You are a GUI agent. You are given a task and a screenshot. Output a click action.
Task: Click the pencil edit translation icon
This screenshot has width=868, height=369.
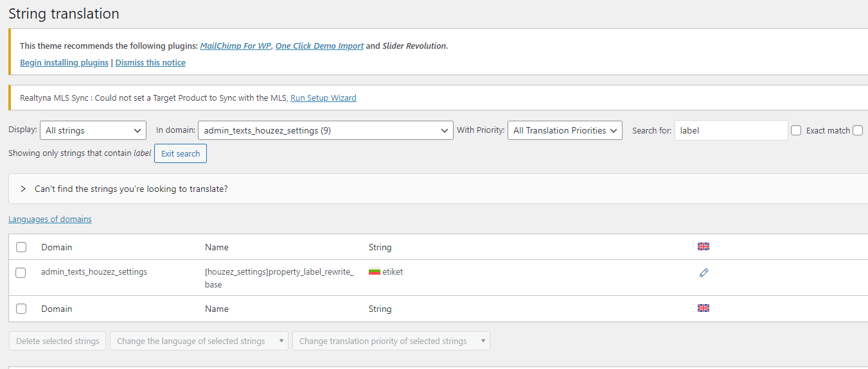704,273
